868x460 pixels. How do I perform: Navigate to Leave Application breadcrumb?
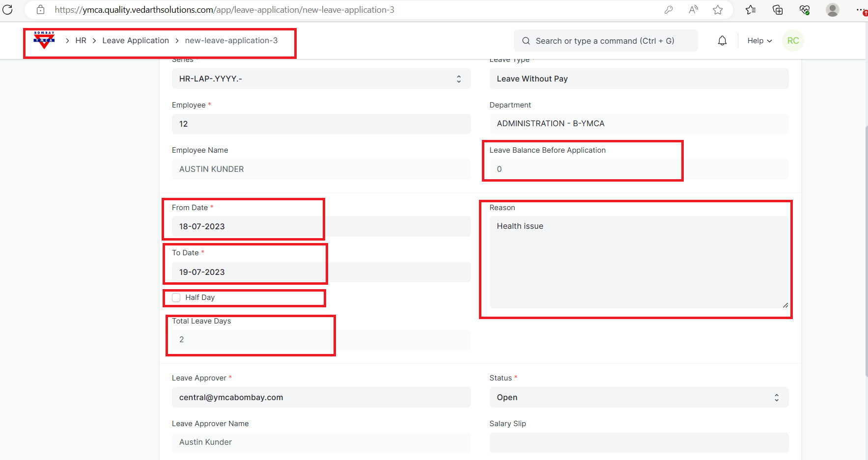(136, 41)
